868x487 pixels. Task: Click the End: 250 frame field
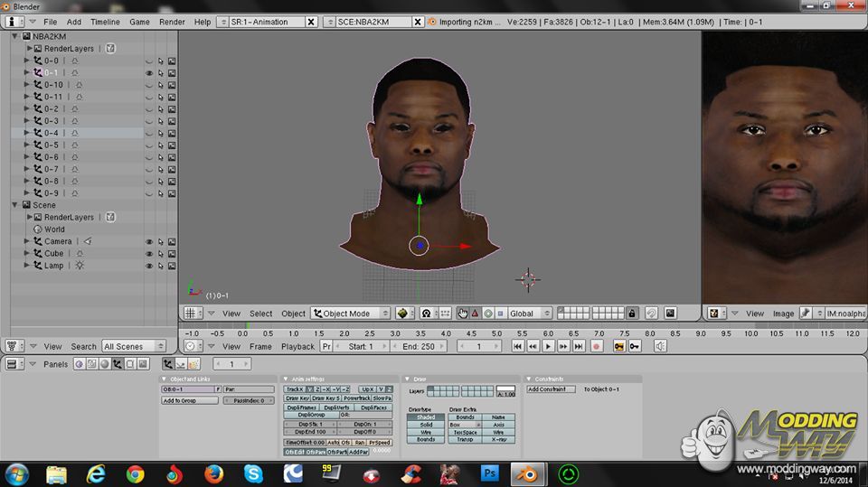[x=419, y=346]
